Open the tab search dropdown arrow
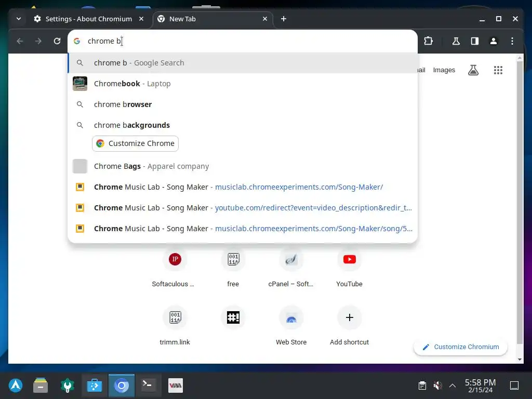This screenshot has width=532, height=399. 19,19
